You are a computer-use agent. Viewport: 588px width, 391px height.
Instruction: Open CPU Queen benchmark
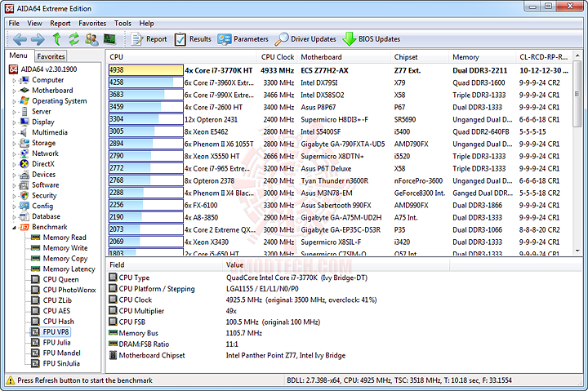[x=56, y=279]
